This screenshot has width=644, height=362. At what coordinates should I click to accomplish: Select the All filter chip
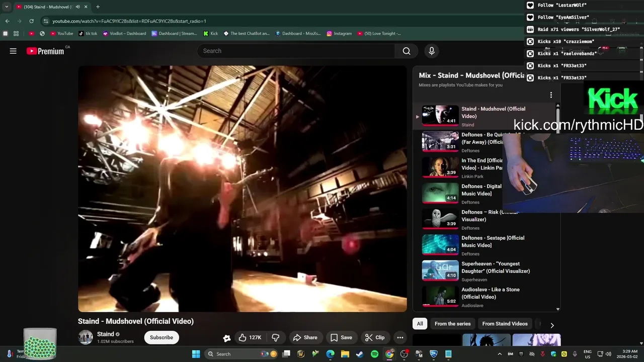[420, 324]
